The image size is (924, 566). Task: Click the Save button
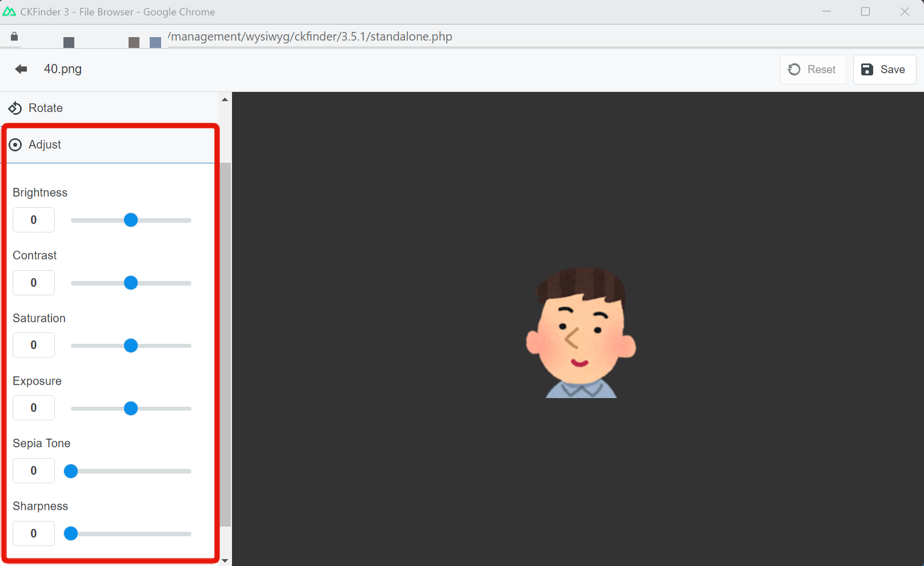(884, 70)
